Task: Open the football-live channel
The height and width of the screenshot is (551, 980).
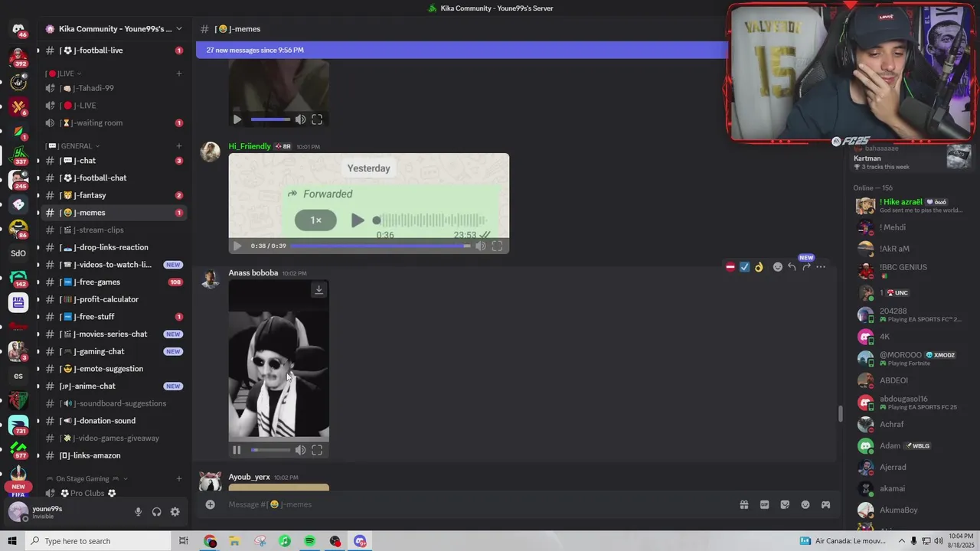Action: pyautogui.click(x=113, y=51)
